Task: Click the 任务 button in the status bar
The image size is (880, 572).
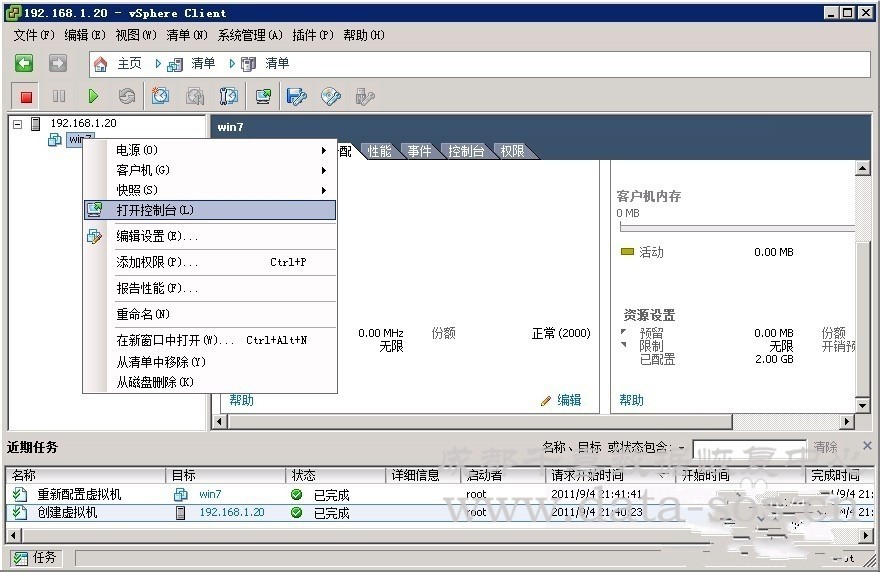Action: 35,558
